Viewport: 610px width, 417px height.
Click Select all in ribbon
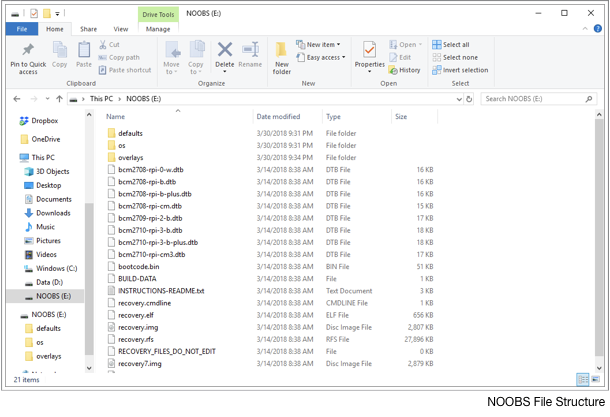point(450,44)
